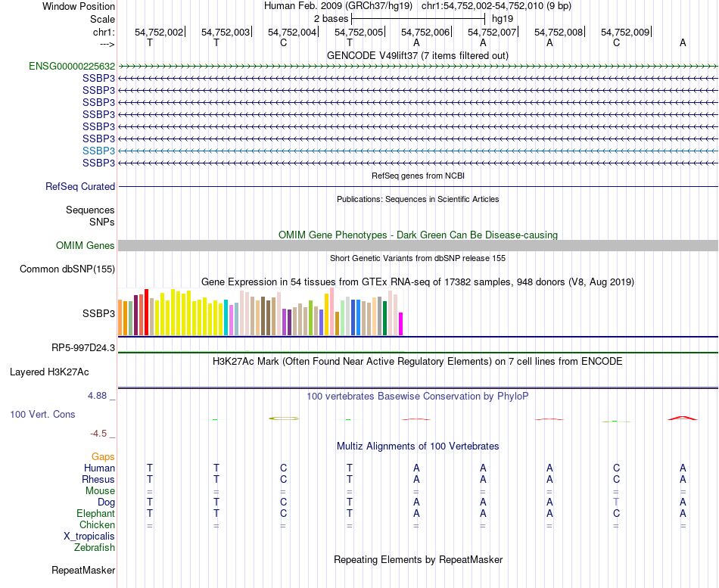Click the Zebrafish species label
The image size is (719, 588).
point(95,548)
